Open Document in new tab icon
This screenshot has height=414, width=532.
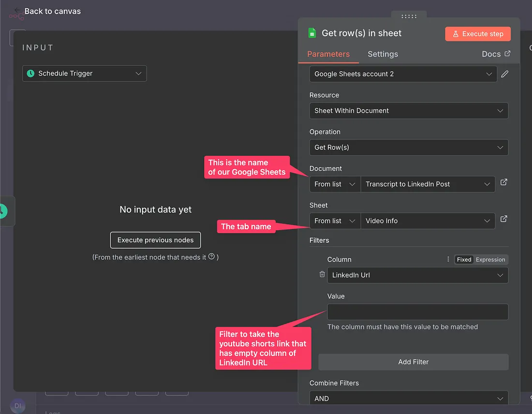click(x=503, y=182)
